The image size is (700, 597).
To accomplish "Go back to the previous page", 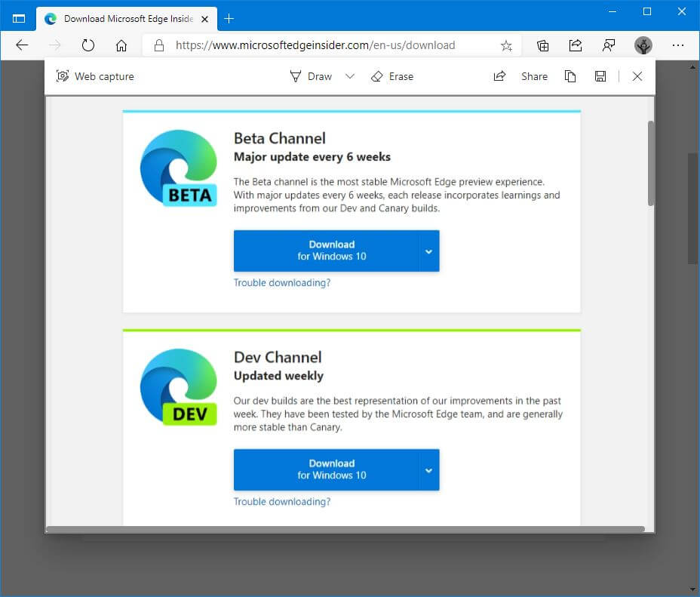I will point(21,45).
